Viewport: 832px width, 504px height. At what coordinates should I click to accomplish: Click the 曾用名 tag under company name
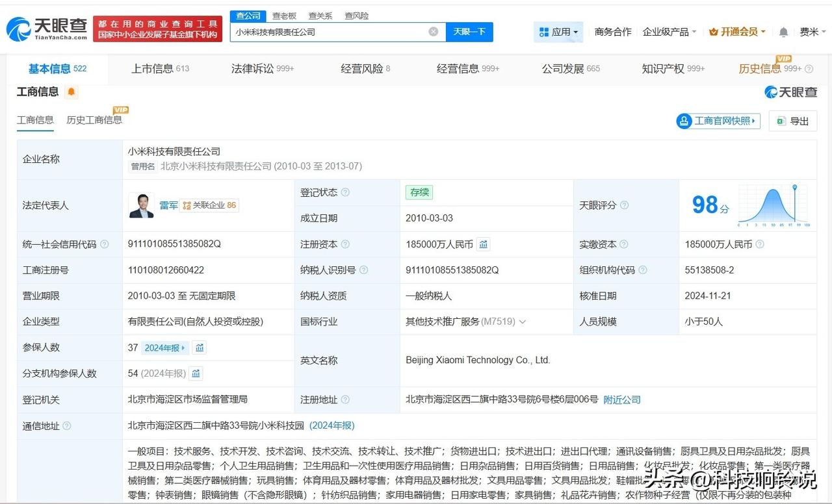(143, 166)
